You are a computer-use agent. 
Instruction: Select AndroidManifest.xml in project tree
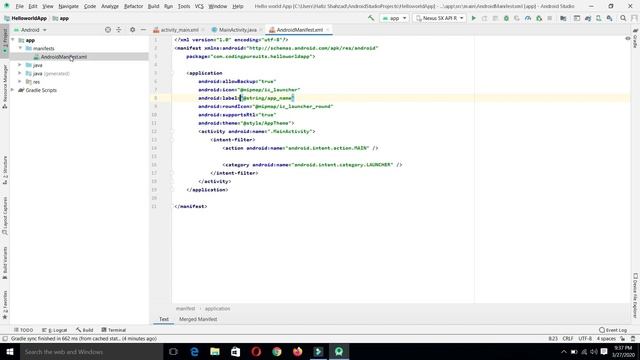[x=64, y=57]
